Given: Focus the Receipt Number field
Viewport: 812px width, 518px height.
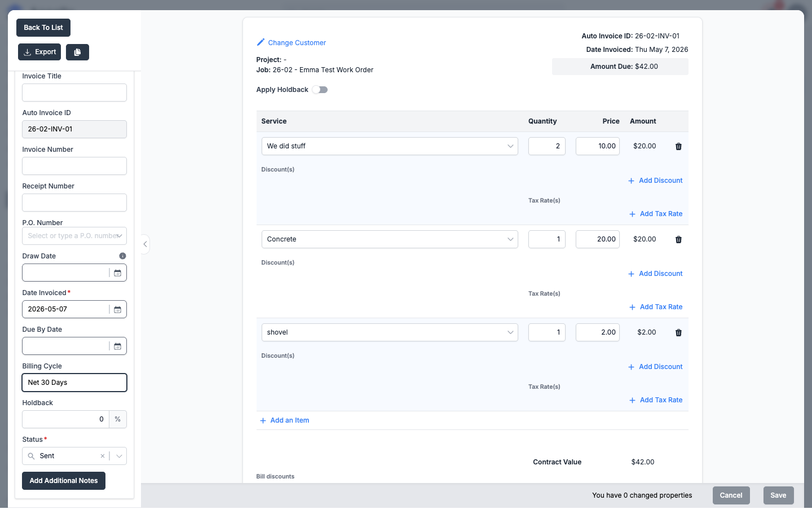Looking at the screenshot, I should click(74, 203).
